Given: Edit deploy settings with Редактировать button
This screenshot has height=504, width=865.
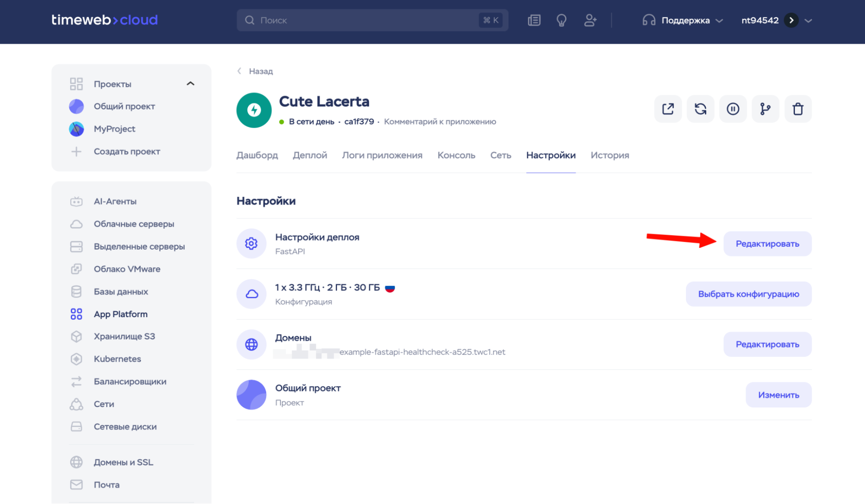Looking at the screenshot, I should (767, 244).
